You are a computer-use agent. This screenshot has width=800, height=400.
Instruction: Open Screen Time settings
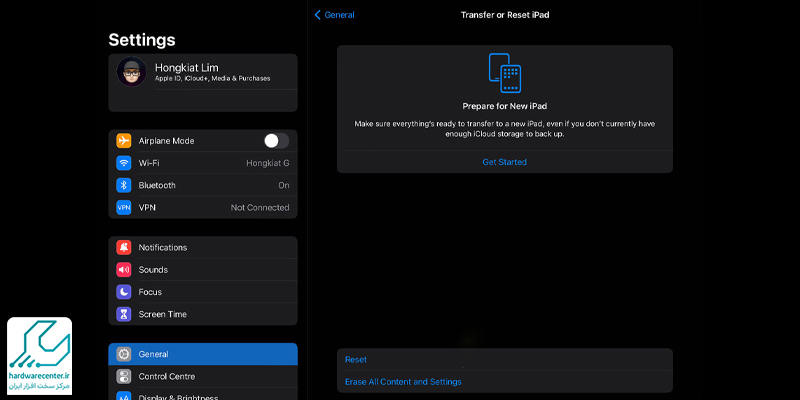[203, 314]
